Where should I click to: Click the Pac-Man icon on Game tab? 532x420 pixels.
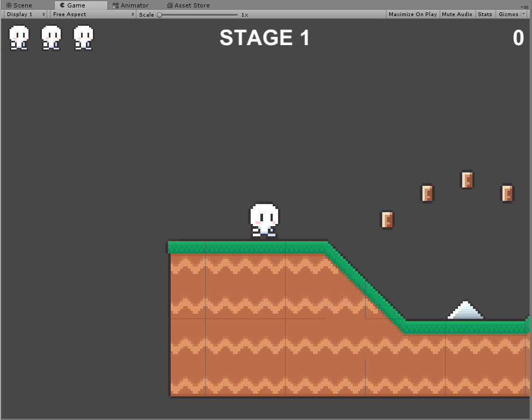[62, 5]
